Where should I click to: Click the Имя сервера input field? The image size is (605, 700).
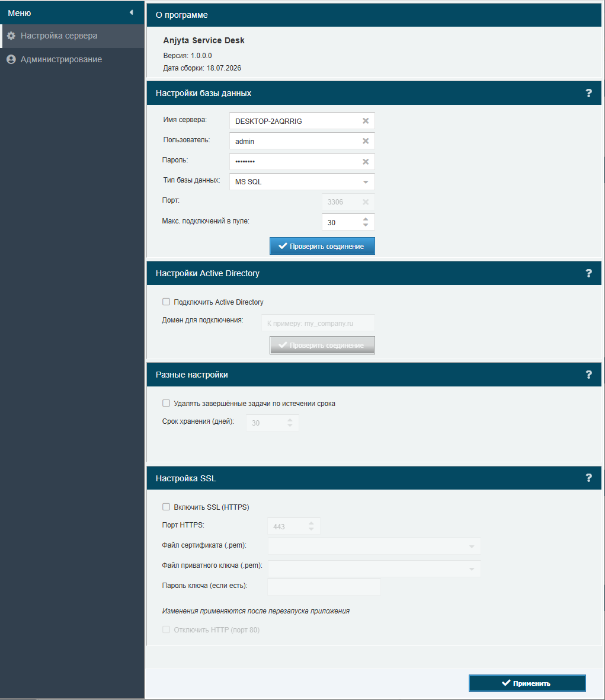point(302,121)
